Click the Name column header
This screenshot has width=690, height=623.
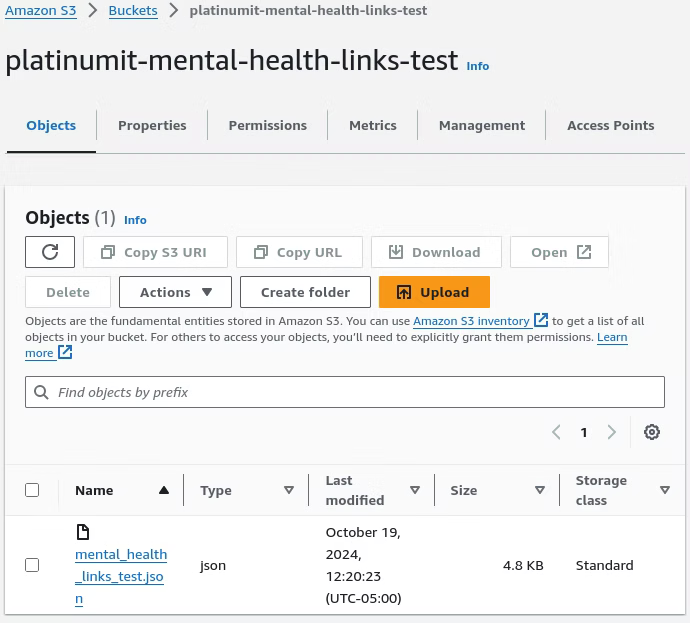click(x=94, y=490)
